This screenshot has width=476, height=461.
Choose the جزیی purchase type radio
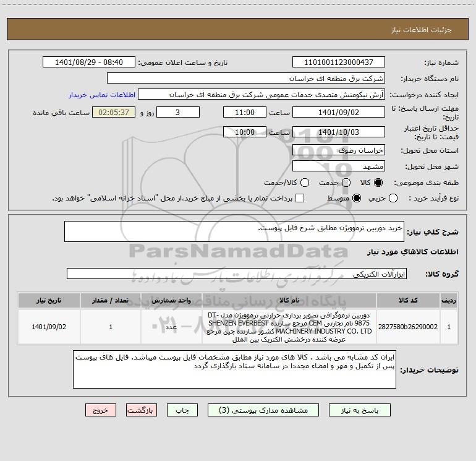393,198
